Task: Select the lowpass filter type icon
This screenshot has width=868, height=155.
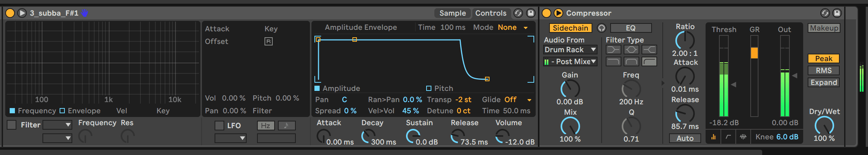Action: coord(614,61)
